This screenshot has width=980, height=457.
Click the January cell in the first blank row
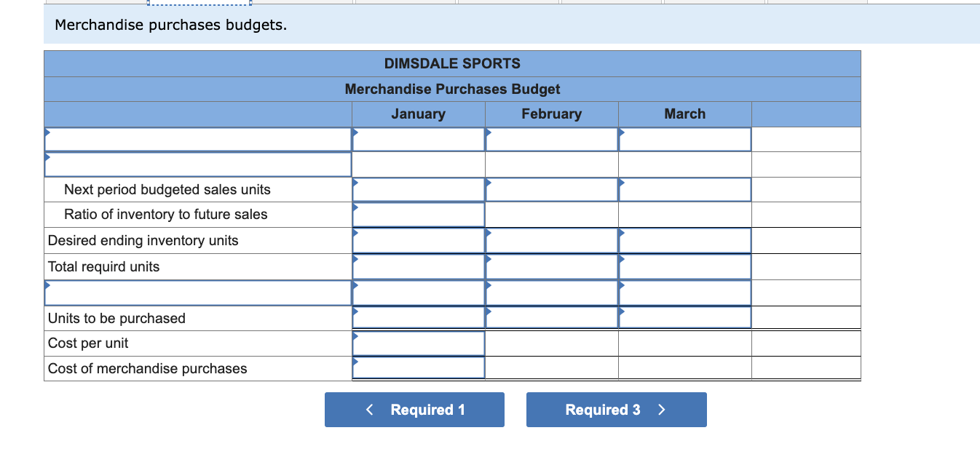[x=418, y=138]
